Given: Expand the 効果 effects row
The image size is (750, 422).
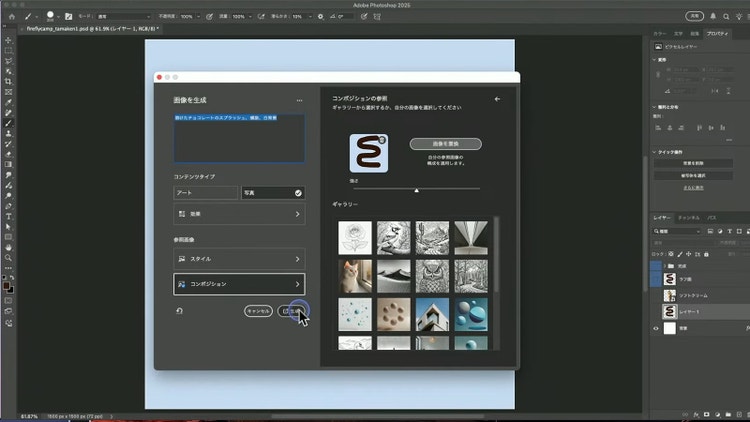Looking at the screenshot, I should [239, 214].
